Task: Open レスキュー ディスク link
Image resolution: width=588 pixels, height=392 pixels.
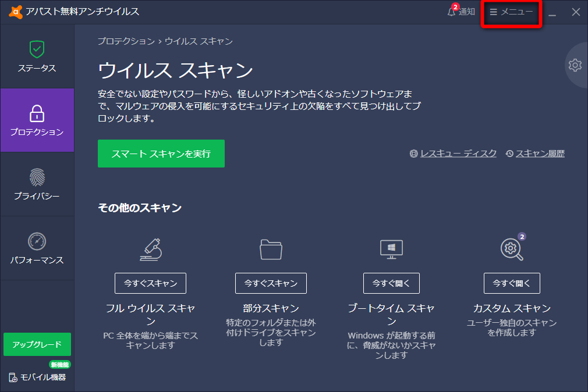Action: tap(456, 154)
